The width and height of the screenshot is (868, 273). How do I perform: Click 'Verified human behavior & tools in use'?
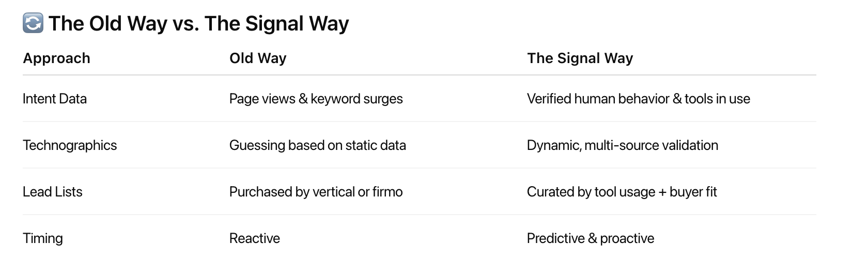pyautogui.click(x=639, y=99)
